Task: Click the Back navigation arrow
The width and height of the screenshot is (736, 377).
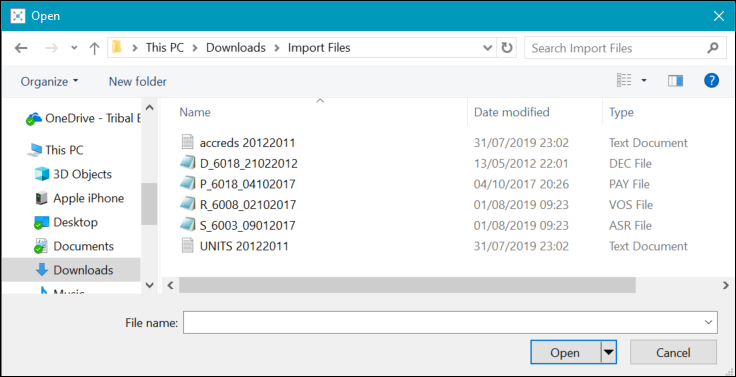Action: point(21,48)
